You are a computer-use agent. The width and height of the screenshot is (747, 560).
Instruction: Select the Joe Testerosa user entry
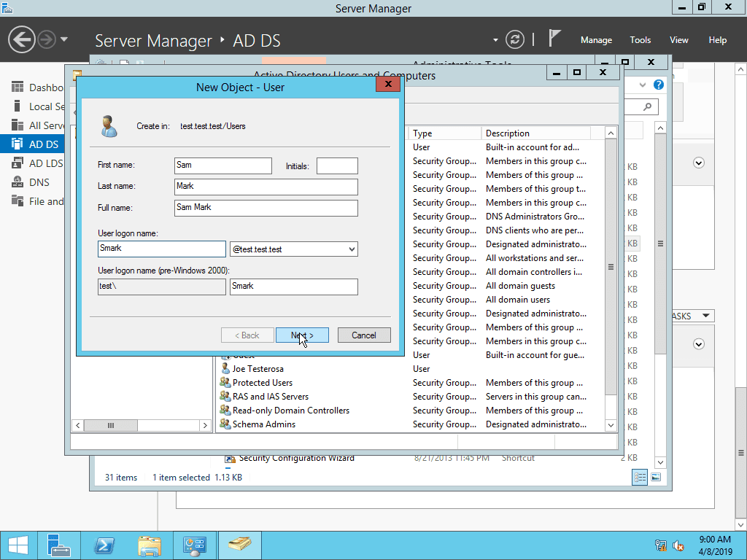(x=258, y=369)
